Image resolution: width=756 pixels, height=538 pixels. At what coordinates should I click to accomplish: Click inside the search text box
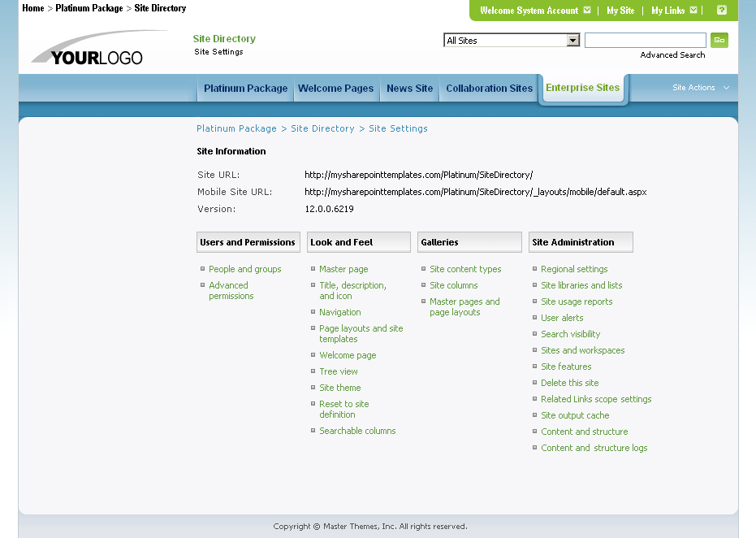coord(645,39)
